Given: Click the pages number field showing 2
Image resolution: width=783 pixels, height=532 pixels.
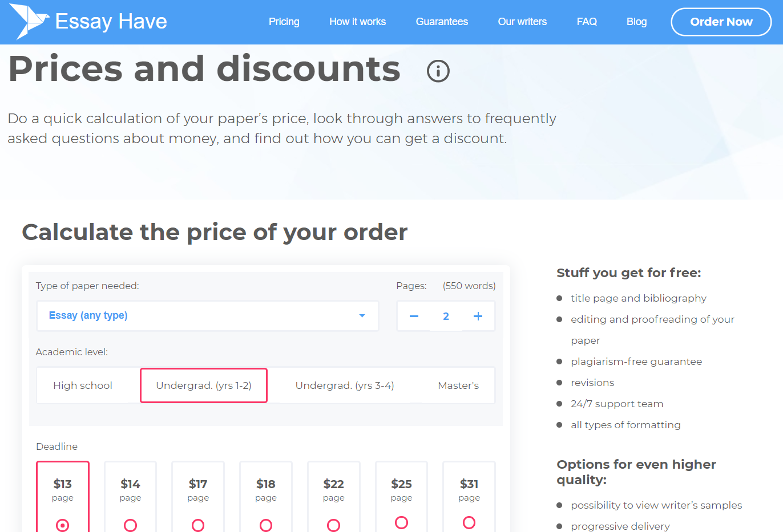Looking at the screenshot, I should [446, 316].
